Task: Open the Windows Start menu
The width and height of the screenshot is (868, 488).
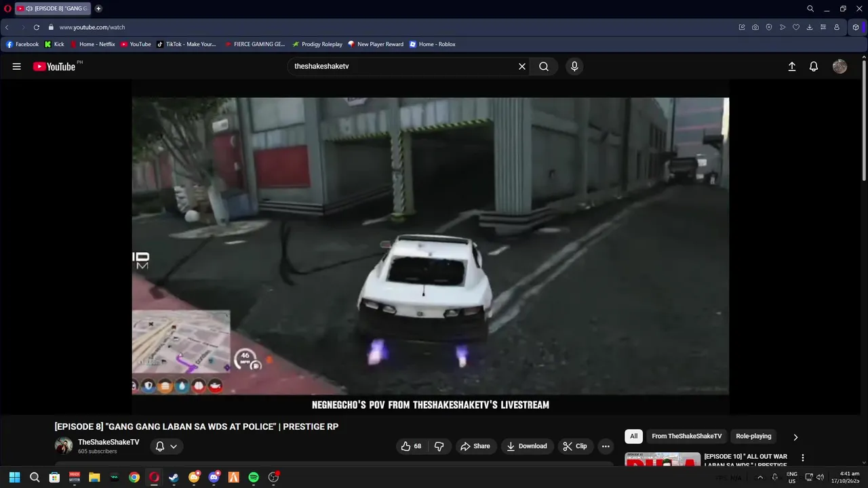Action: [x=14, y=477]
